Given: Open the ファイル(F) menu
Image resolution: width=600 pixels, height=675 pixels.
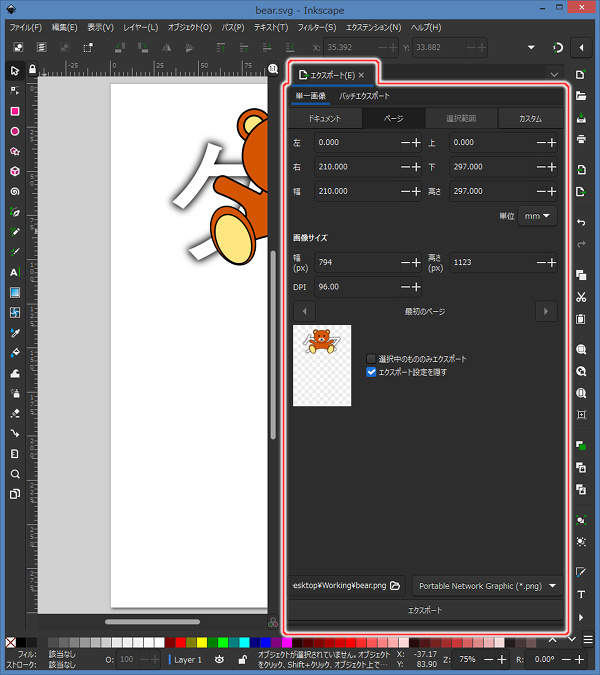Looking at the screenshot, I should point(26,28).
